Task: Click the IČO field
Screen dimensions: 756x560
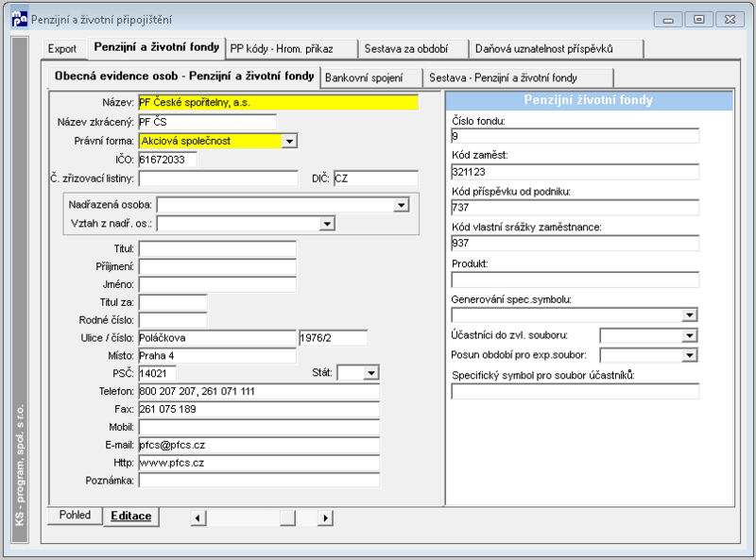Action: 168,160
